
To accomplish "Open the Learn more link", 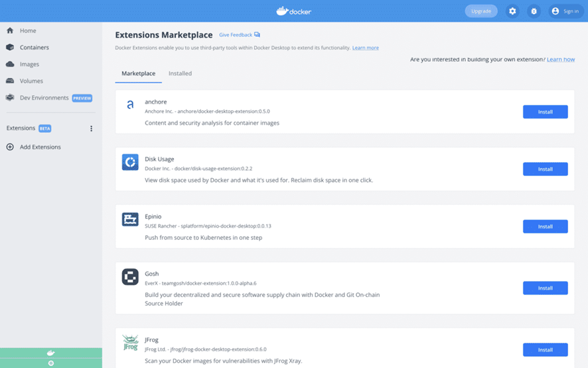I will point(365,48).
